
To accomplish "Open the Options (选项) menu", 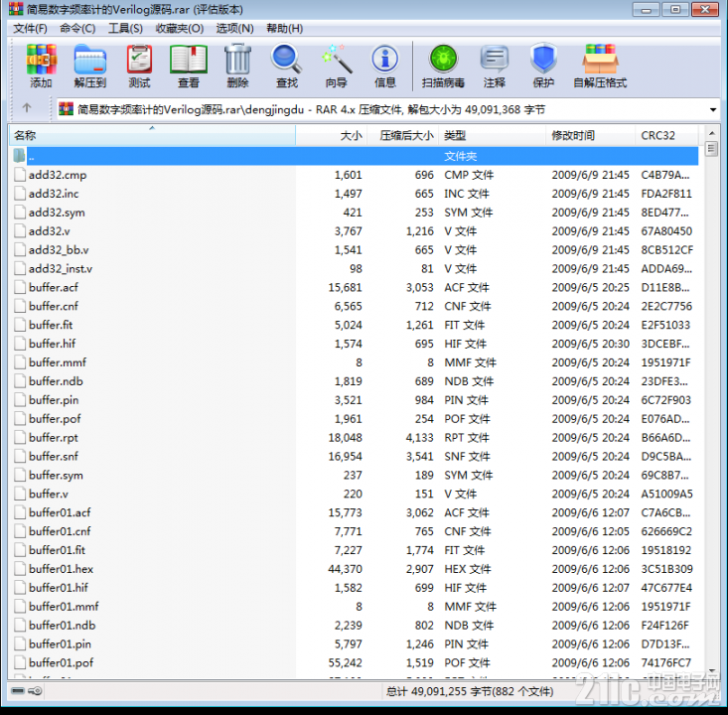I will point(235,29).
